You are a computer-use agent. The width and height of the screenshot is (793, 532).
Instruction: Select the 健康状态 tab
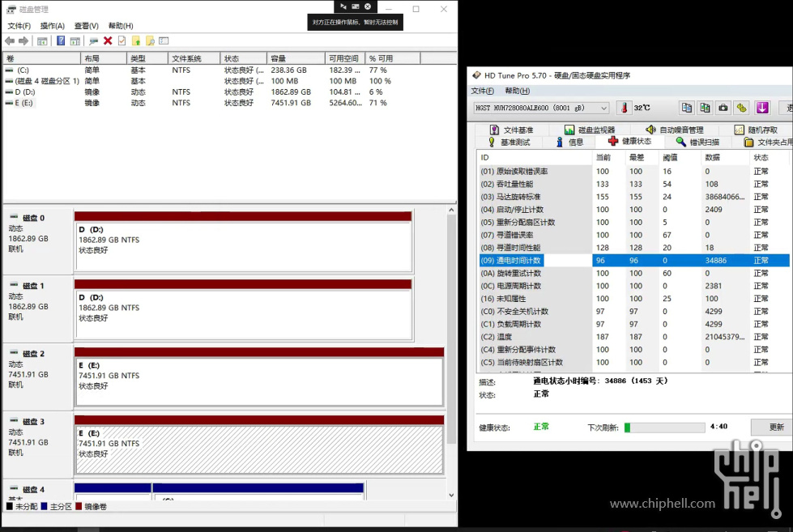629,141
